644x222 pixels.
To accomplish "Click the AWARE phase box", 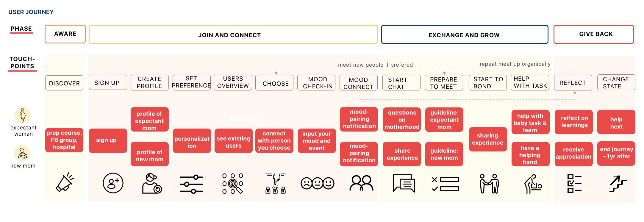I will [65, 34].
